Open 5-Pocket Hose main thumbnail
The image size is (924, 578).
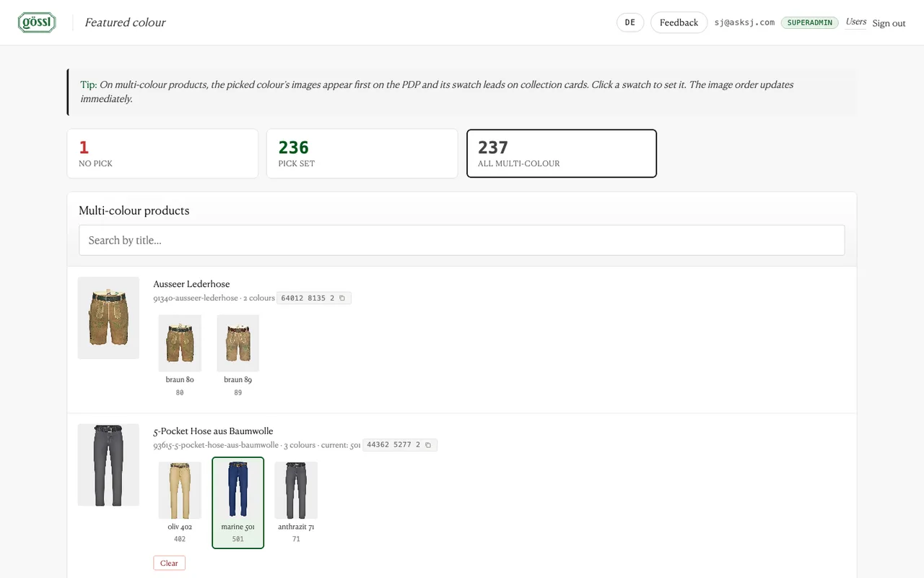[x=108, y=465]
